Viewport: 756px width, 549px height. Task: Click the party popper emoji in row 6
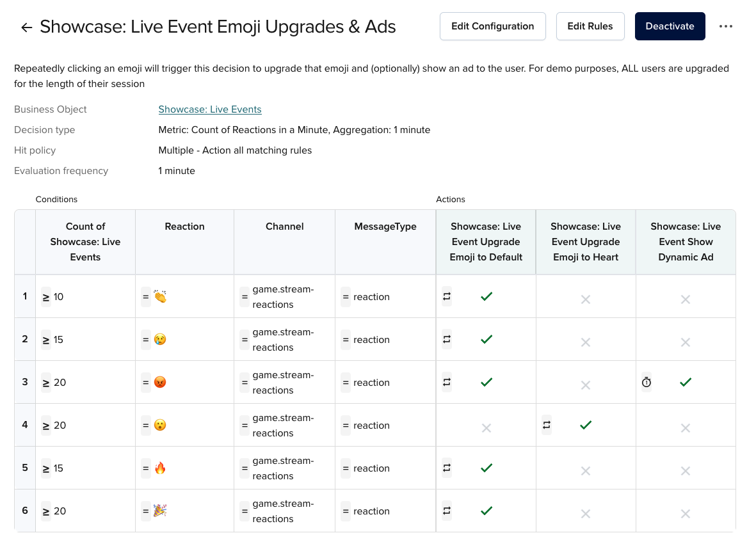(160, 511)
